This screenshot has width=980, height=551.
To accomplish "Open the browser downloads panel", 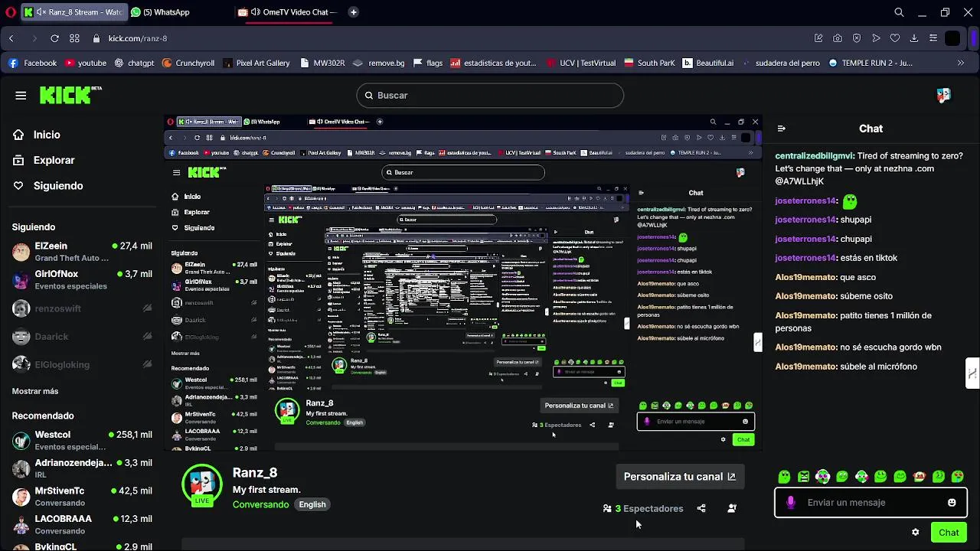I will (914, 38).
